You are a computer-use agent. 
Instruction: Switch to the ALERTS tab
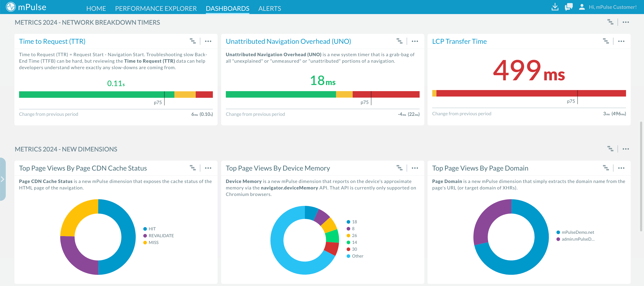tap(270, 8)
